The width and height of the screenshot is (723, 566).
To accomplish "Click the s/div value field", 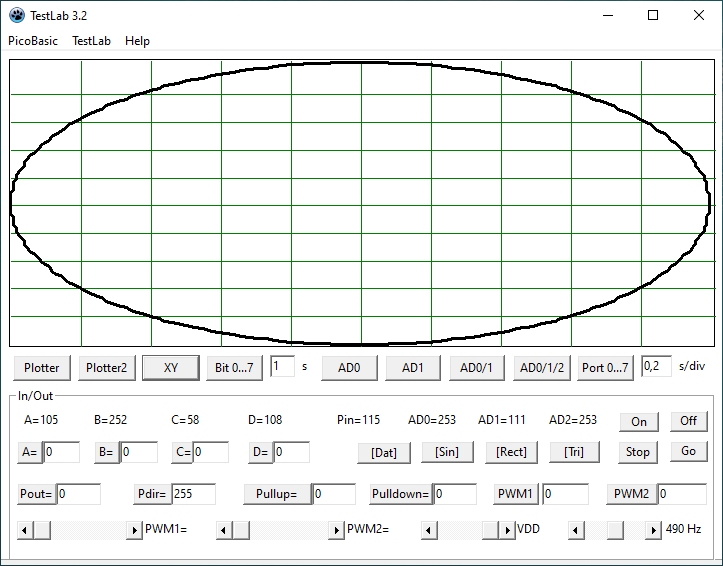I will (x=656, y=367).
